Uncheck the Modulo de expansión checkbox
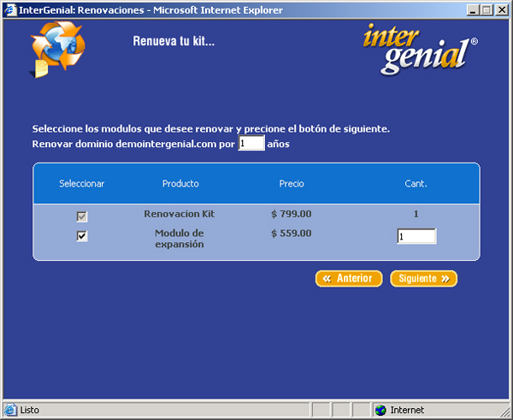This screenshot has height=420, width=513. click(x=82, y=236)
